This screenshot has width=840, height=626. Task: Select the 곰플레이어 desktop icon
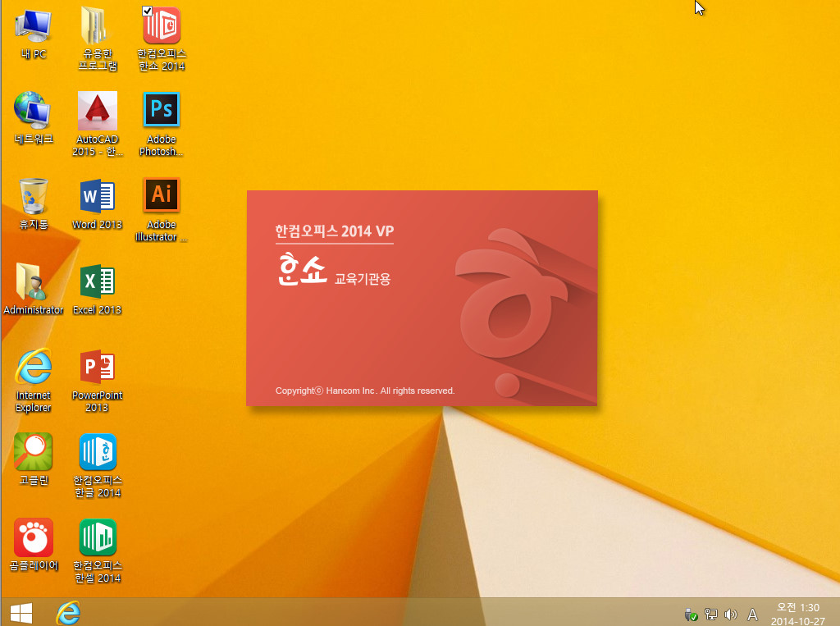tap(33, 545)
